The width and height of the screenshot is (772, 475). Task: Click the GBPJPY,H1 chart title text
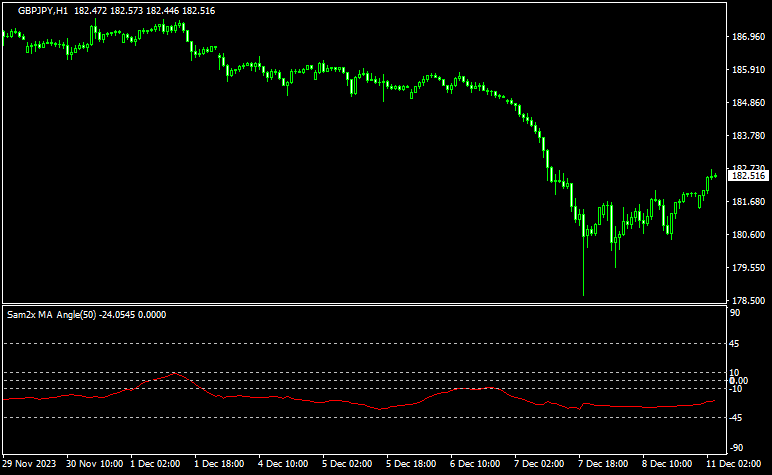(x=43, y=11)
